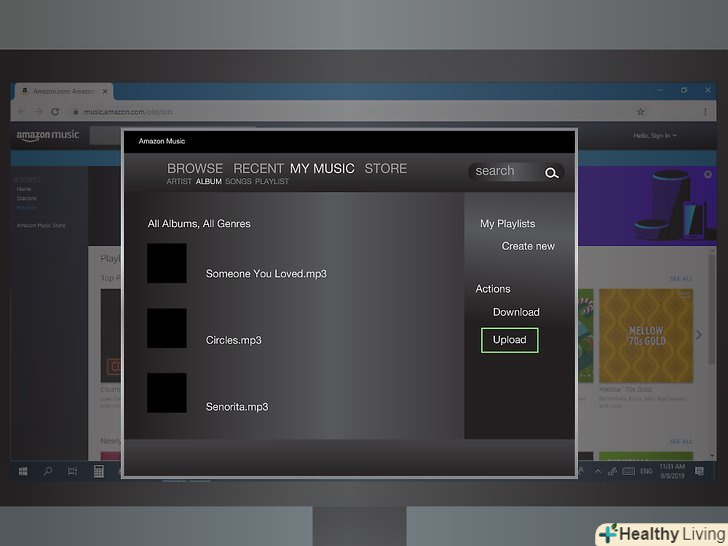
Task: Close the purple Echo banner ad
Action: point(708,174)
